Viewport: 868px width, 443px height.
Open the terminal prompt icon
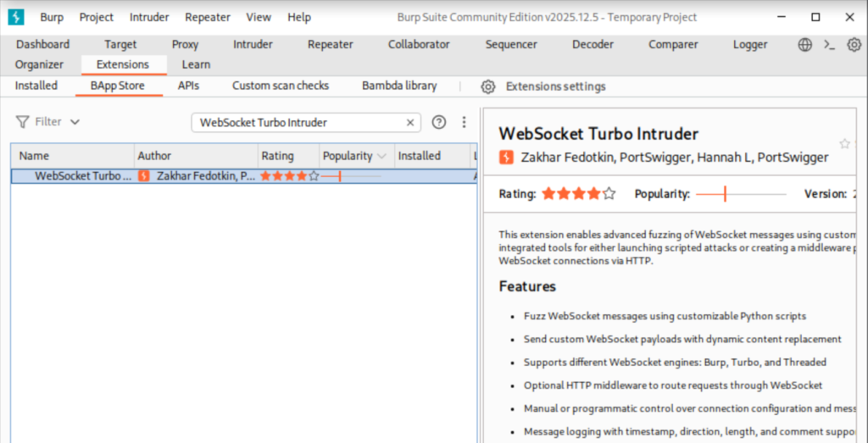coord(829,45)
